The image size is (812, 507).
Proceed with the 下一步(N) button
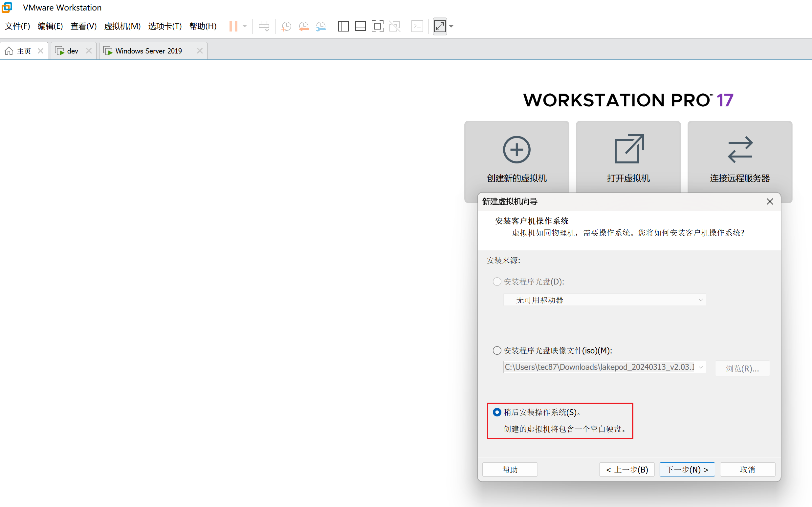click(x=687, y=470)
